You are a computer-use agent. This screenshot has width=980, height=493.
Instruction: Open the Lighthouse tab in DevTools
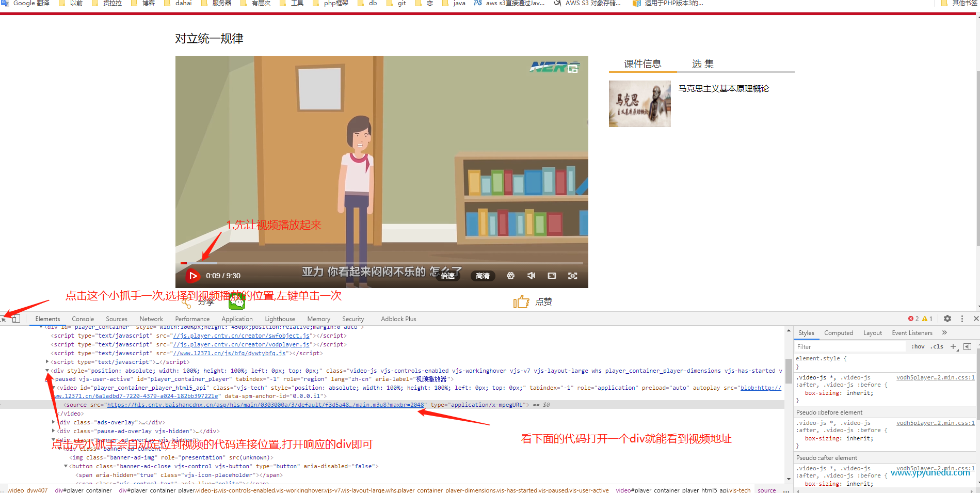[x=280, y=319]
